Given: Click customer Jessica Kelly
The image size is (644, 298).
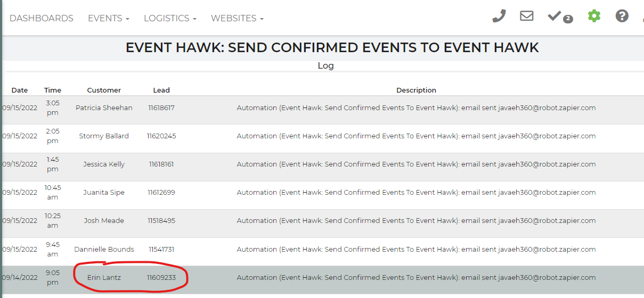Looking at the screenshot, I should [104, 164].
